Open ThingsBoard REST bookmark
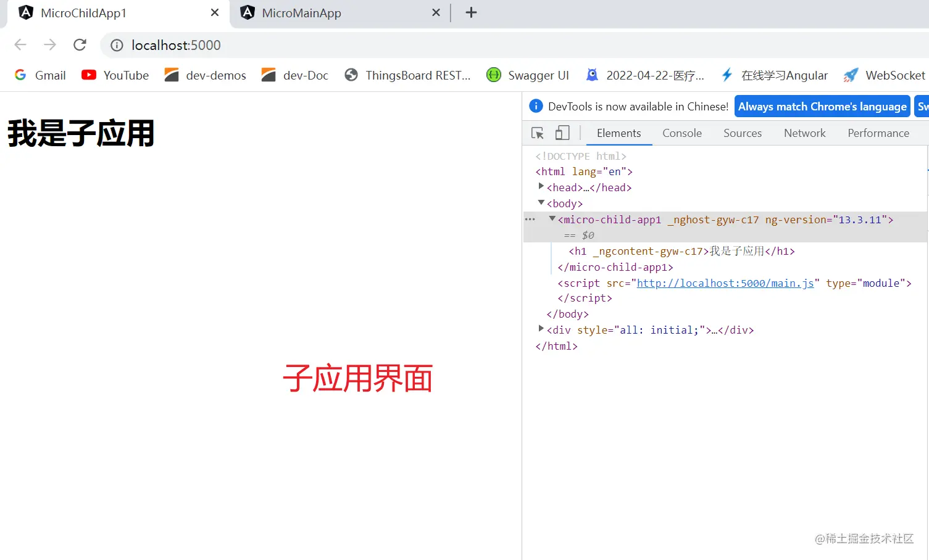Viewport: 929px width, 560px height. [x=407, y=75]
